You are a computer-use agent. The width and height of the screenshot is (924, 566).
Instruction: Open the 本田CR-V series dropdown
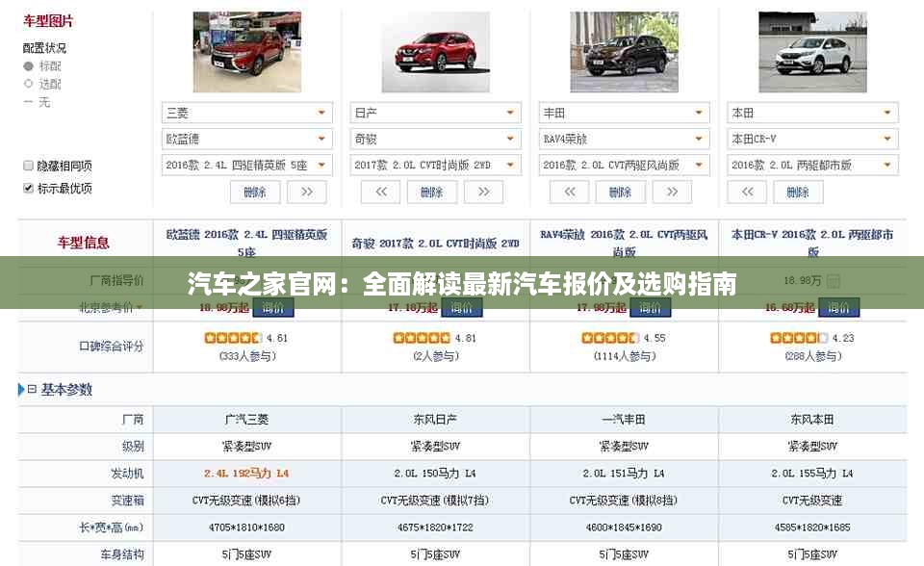[x=811, y=139]
